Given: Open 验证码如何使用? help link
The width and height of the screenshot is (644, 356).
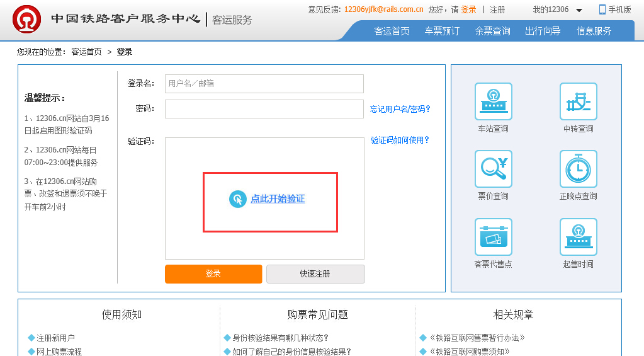Looking at the screenshot, I should coord(400,140).
